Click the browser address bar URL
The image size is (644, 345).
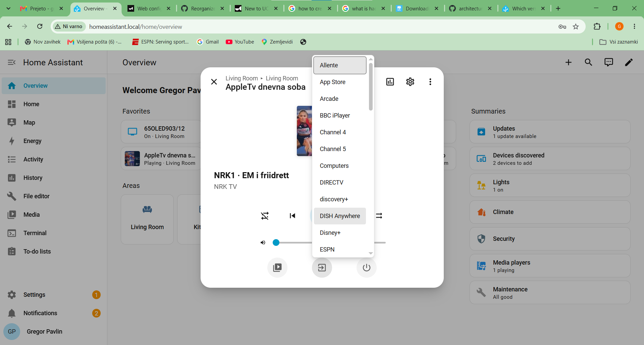pyautogui.click(x=136, y=27)
